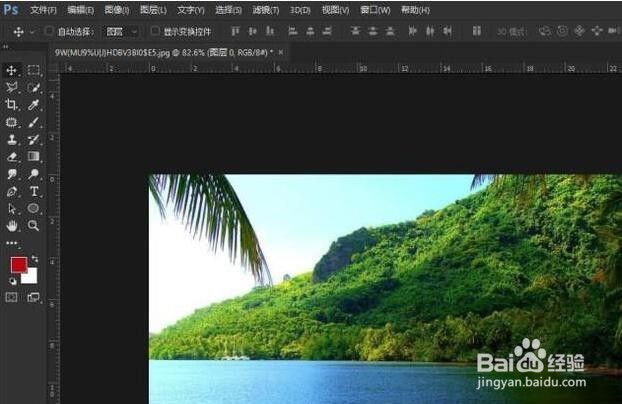Image resolution: width=622 pixels, height=404 pixels.
Task: Click the 3D rotate mode icon
Action: tap(545, 31)
